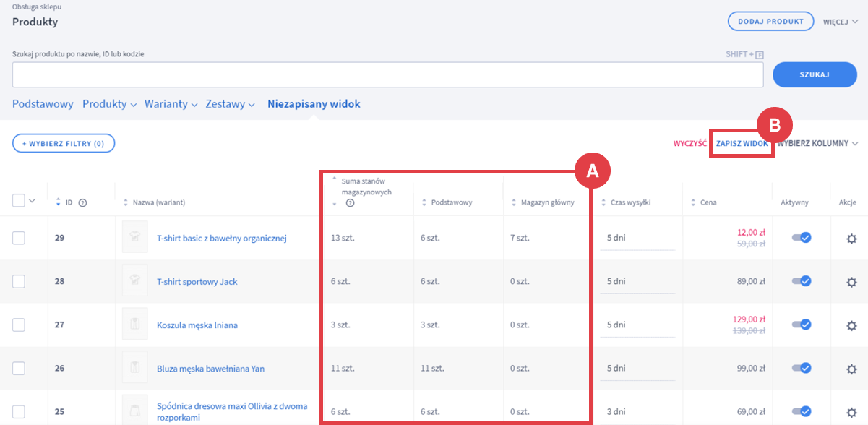The width and height of the screenshot is (868, 425).
Task: Sort by Cena column arrows
Action: (x=694, y=202)
